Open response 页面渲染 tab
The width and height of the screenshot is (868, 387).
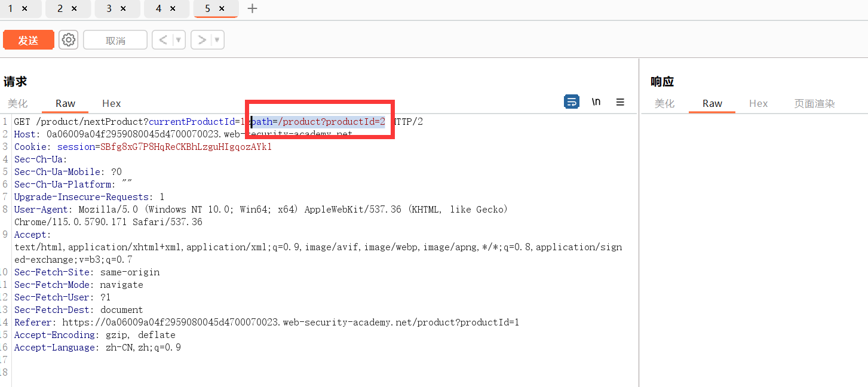coord(814,103)
